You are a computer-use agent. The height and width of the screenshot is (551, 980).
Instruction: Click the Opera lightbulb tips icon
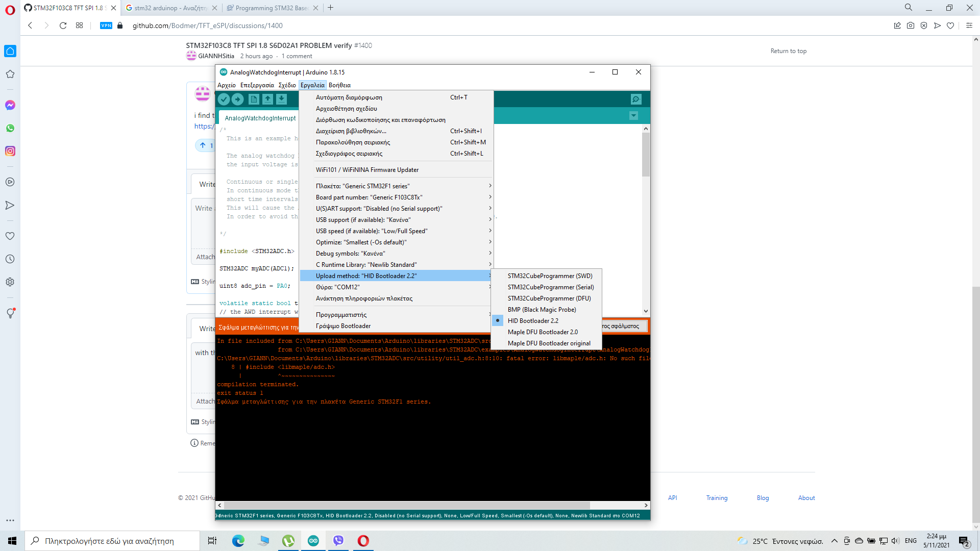[x=10, y=313]
